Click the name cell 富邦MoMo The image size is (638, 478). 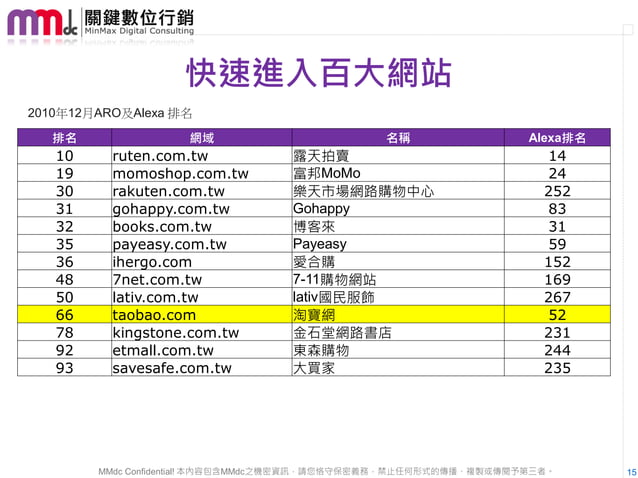398,173
